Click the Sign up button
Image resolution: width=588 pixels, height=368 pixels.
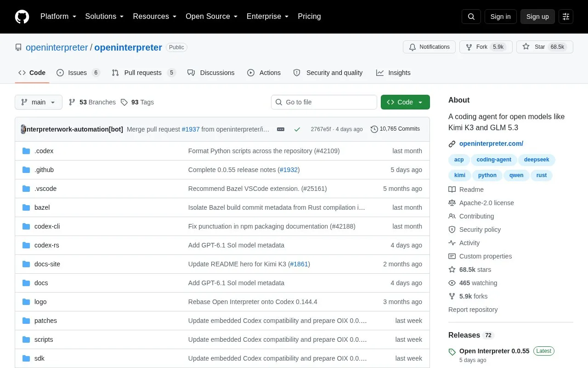[x=537, y=17]
